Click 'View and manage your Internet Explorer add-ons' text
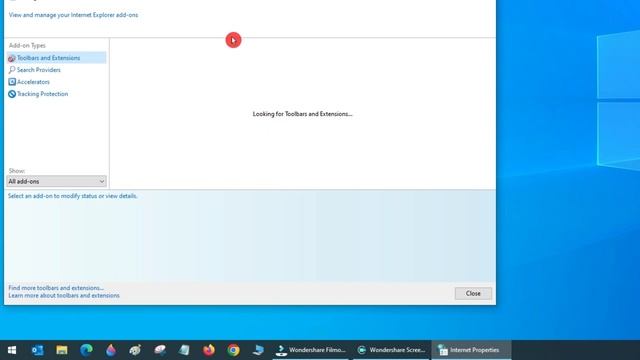640x360 pixels. pos(73,15)
